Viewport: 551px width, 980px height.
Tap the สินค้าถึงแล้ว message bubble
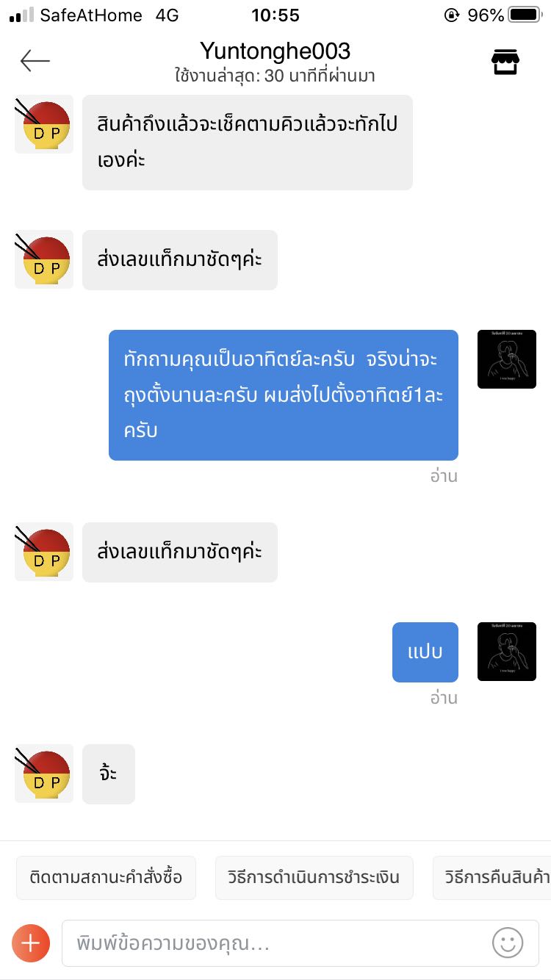(247, 142)
